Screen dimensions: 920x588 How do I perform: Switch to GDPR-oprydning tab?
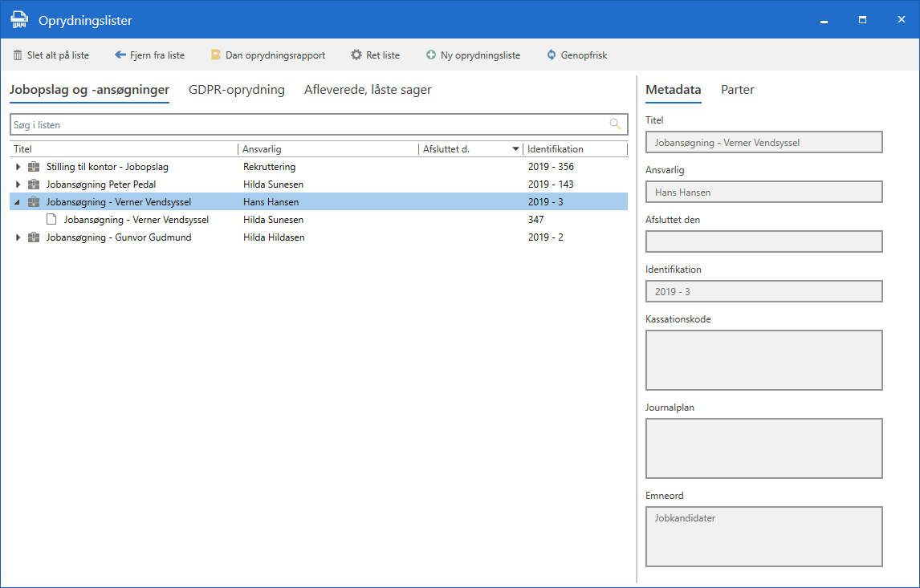tap(236, 90)
